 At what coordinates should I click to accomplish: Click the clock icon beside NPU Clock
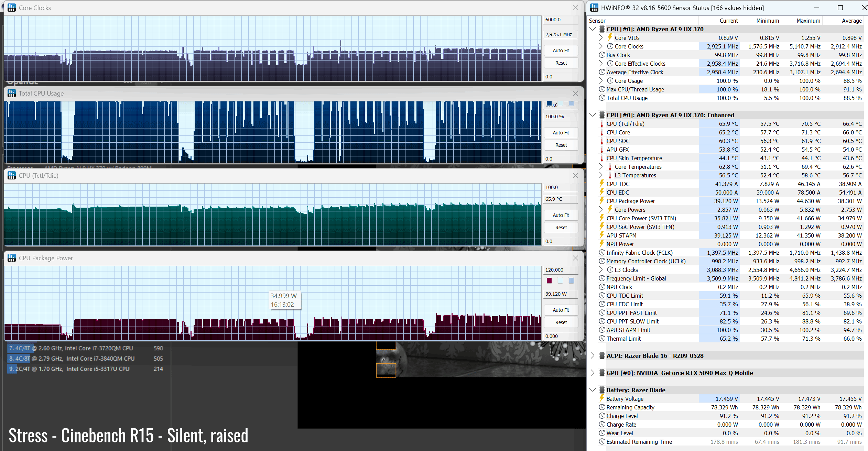pos(602,287)
